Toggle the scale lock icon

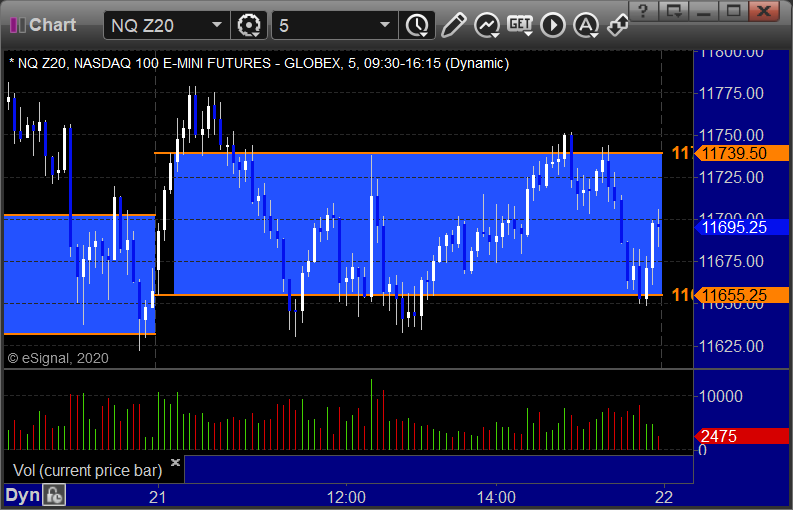[54, 495]
